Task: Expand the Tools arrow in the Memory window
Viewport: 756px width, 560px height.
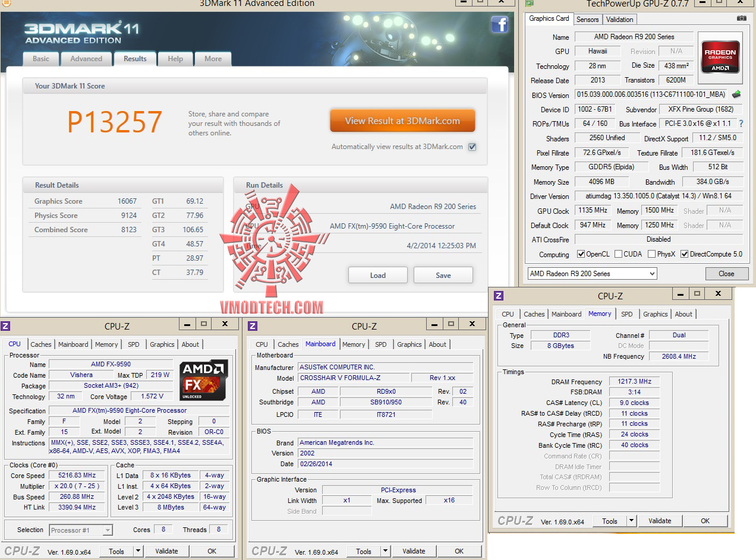Action: click(631, 521)
